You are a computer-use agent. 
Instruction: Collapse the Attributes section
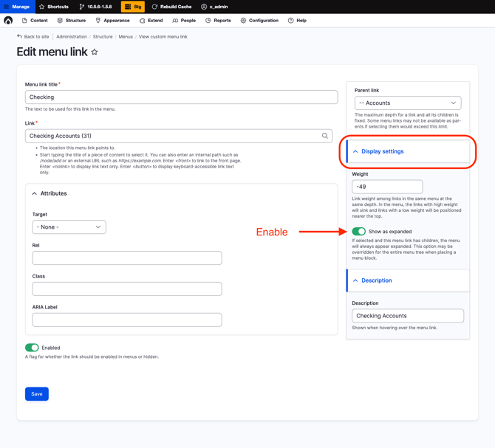(49, 193)
